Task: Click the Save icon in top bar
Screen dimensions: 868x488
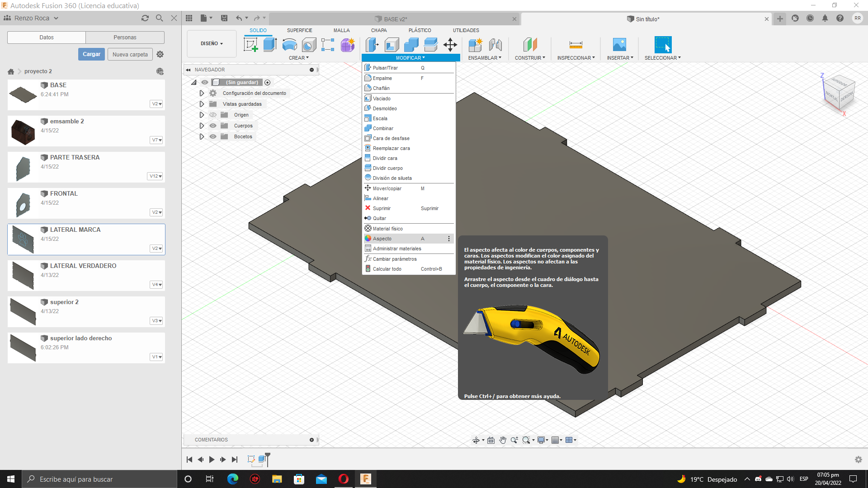Action: 224,18
